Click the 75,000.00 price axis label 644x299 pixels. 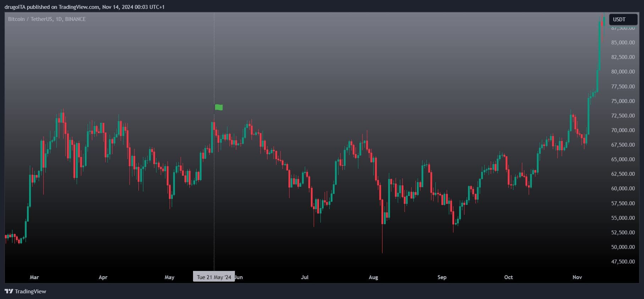pyautogui.click(x=623, y=101)
